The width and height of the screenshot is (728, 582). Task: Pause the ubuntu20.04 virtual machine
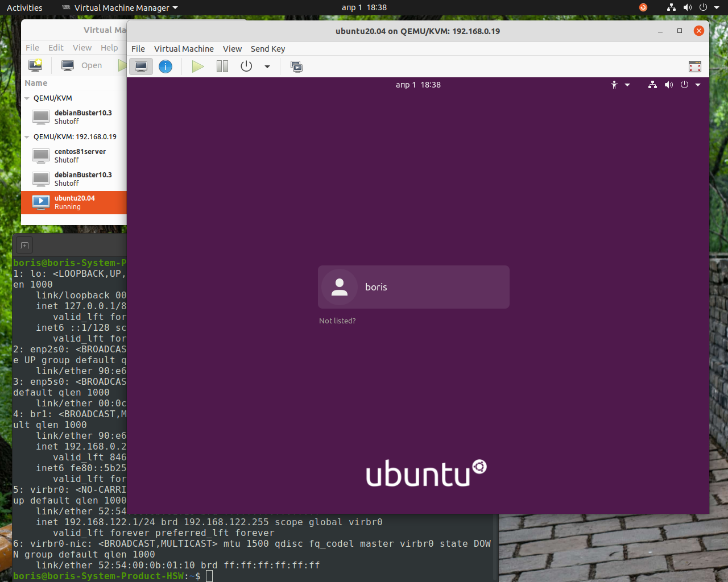coord(222,66)
